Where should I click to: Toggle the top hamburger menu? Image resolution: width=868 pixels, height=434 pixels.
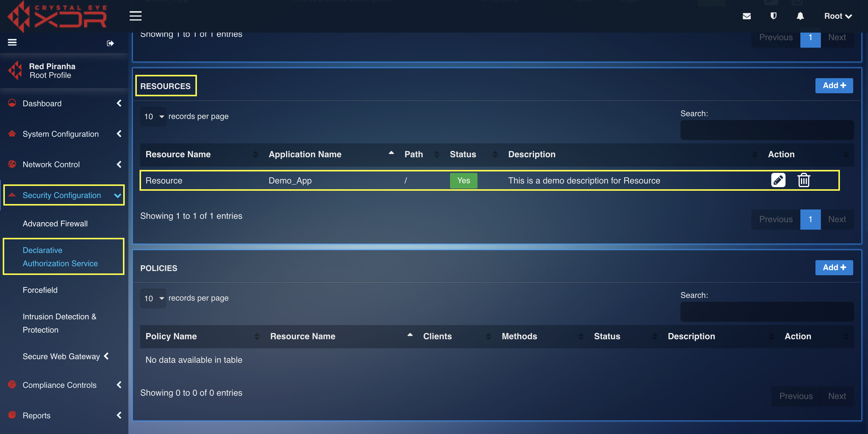click(x=136, y=16)
